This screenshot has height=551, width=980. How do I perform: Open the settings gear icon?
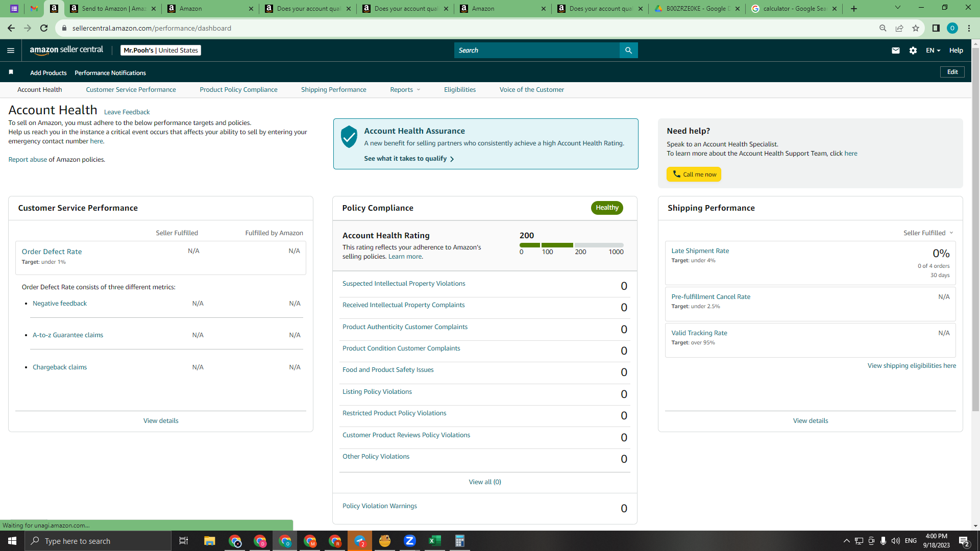tap(913, 51)
